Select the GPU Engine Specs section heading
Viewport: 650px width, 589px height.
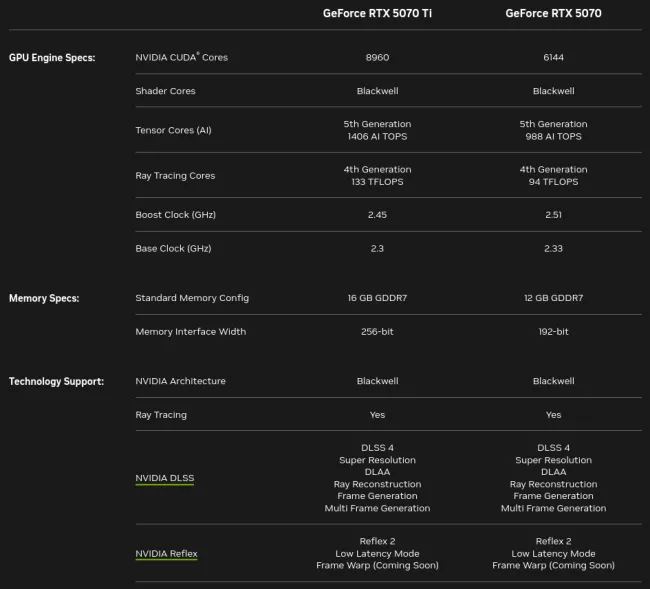52,58
